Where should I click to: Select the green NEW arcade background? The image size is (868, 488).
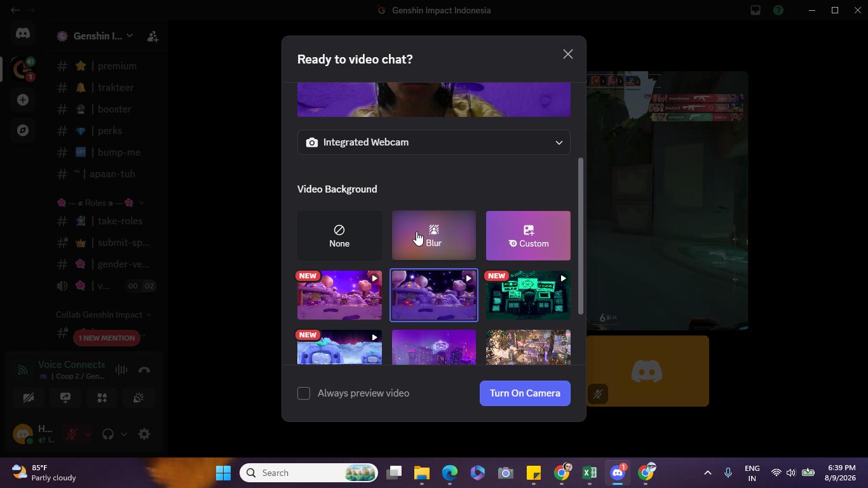tap(528, 295)
